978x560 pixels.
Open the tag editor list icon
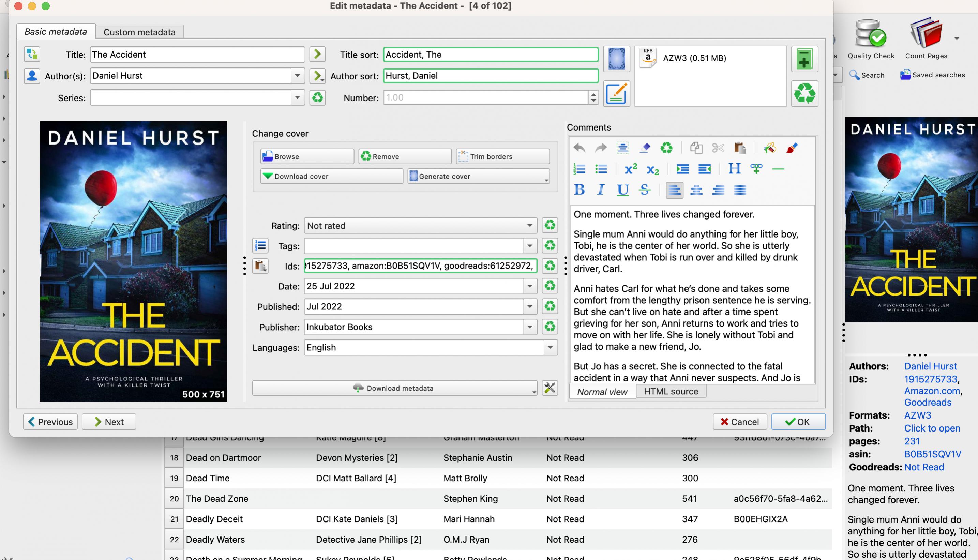click(260, 245)
